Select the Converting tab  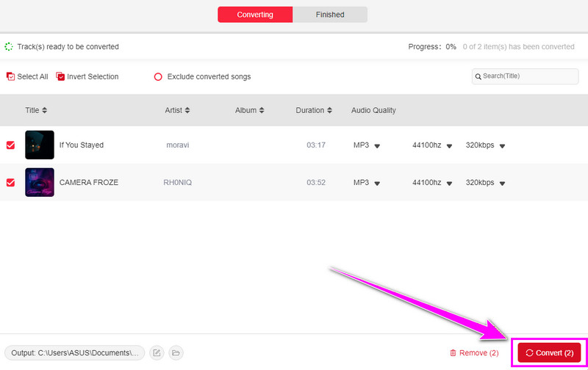pyautogui.click(x=255, y=15)
